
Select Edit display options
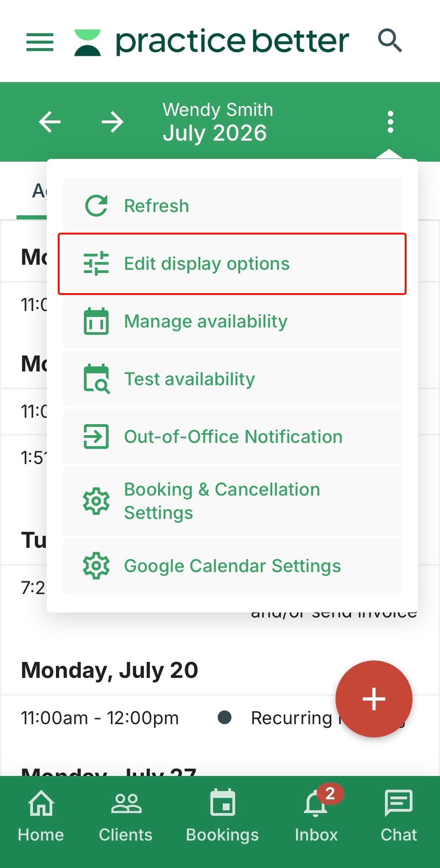232,264
